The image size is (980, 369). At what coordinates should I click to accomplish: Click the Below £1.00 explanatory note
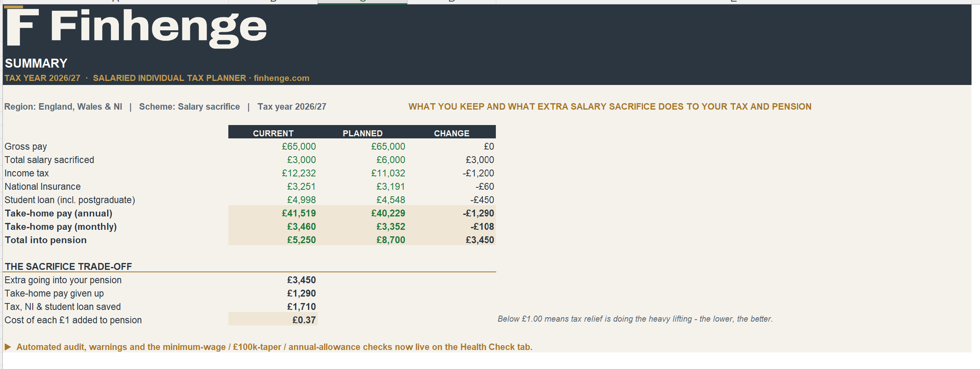point(635,319)
